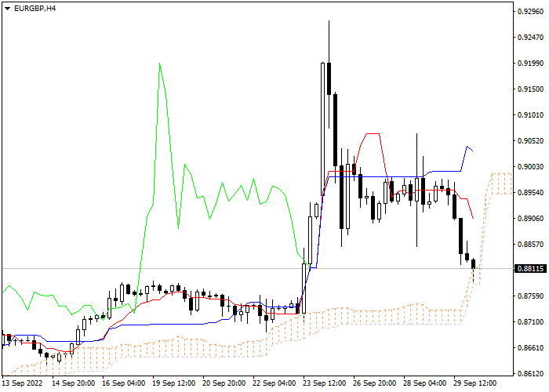This screenshot has width=549, height=392.
Task: Select the red Tenkan-sen plateau near 0.90520
Action: pos(373,134)
